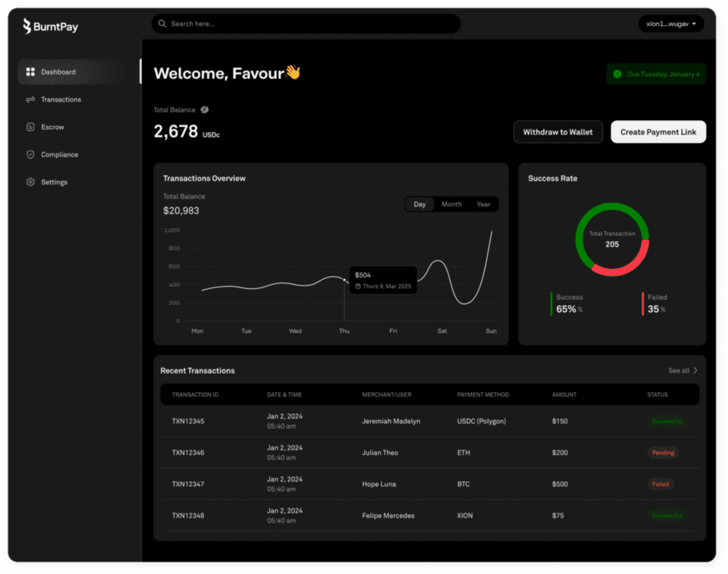Click the search magnifier icon
728x574 pixels.
162,24
